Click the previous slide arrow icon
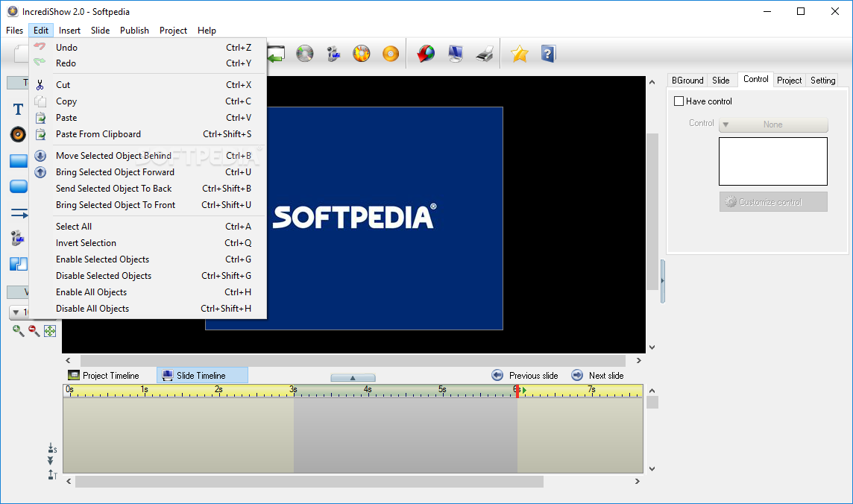Screen dimensions: 853x504 click(497, 375)
